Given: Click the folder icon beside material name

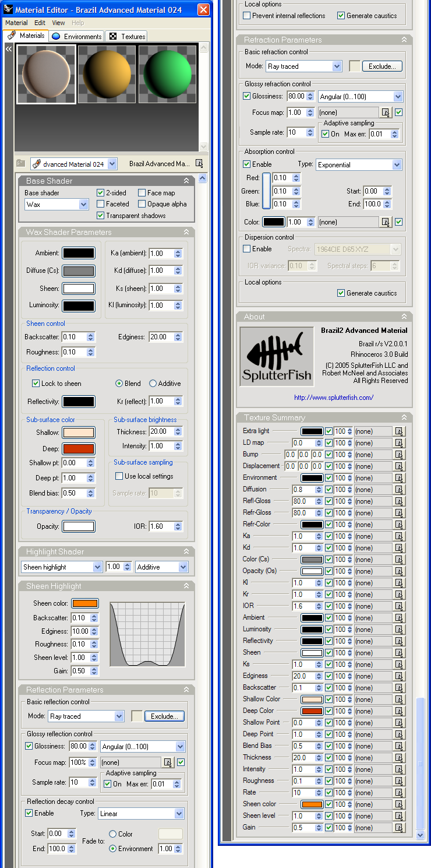Looking at the screenshot, I should coord(21,164).
